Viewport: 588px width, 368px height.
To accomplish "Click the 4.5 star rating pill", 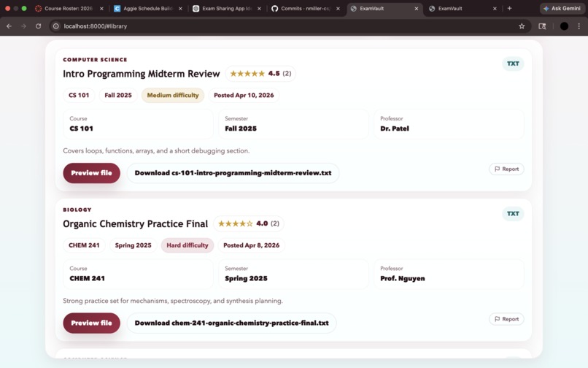I will coord(260,74).
